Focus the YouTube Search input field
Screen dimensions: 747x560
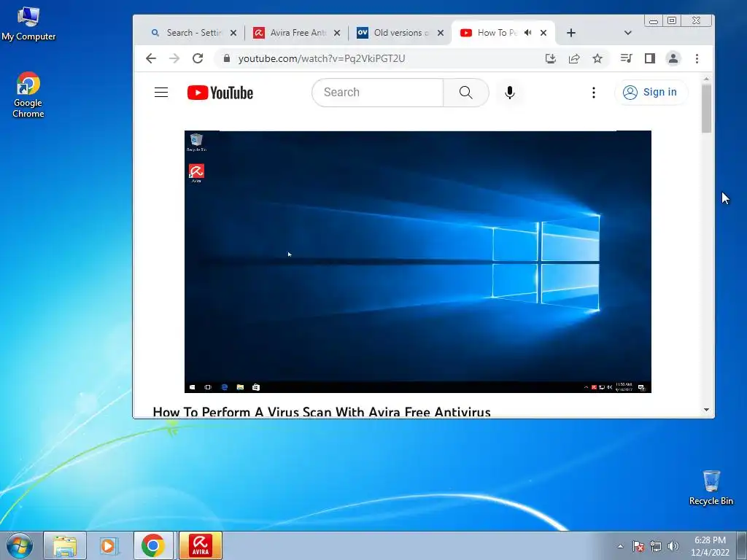378,93
